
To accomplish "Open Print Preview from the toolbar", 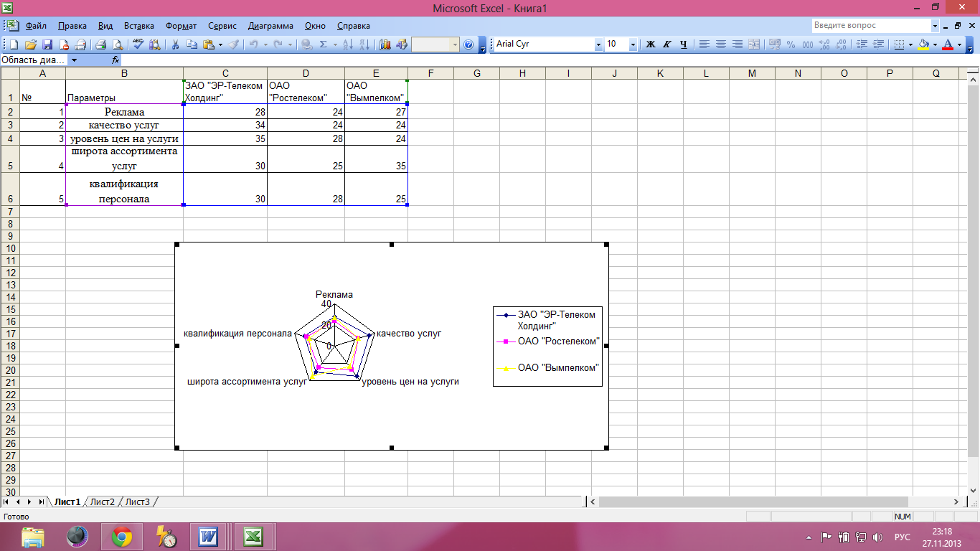I will pos(117,44).
